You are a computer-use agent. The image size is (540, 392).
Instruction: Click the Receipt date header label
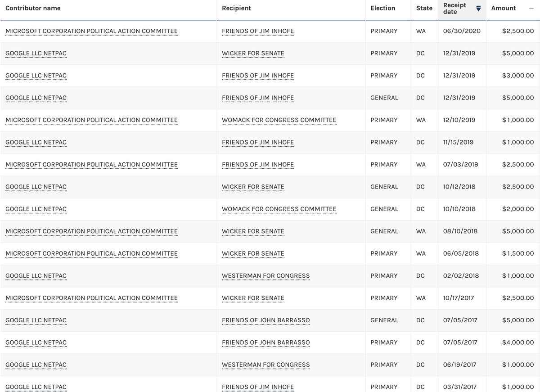[x=454, y=9]
